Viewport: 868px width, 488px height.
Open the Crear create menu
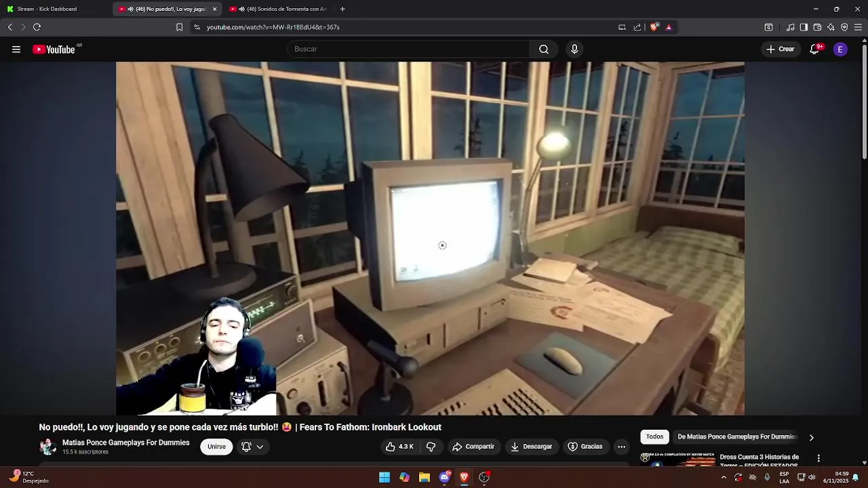pos(781,49)
